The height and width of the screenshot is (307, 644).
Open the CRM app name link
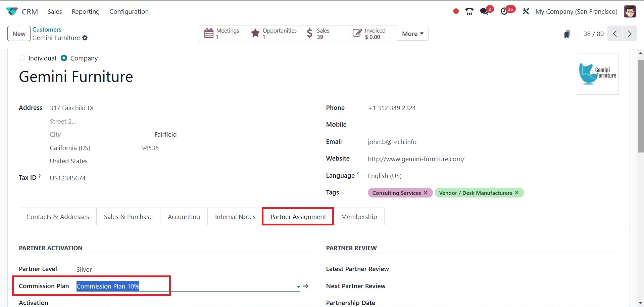pos(30,11)
